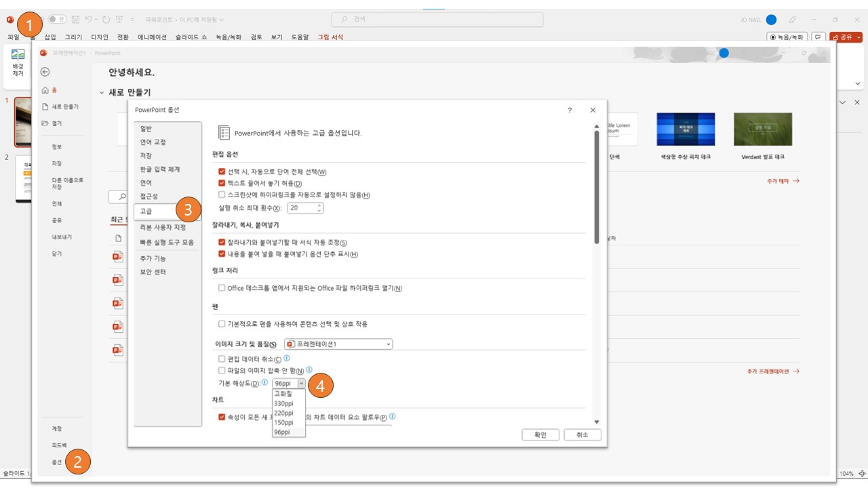Click the comments speech-bubble icon in ribbon

pos(818,37)
